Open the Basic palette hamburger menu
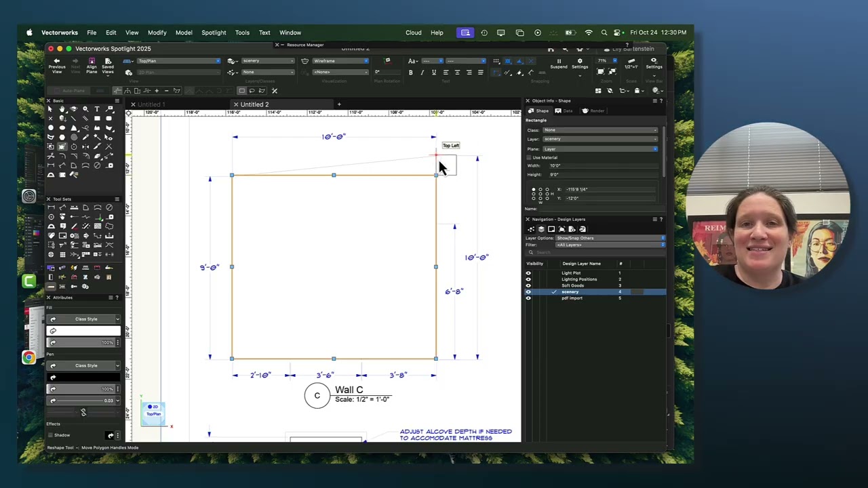 (x=117, y=100)
